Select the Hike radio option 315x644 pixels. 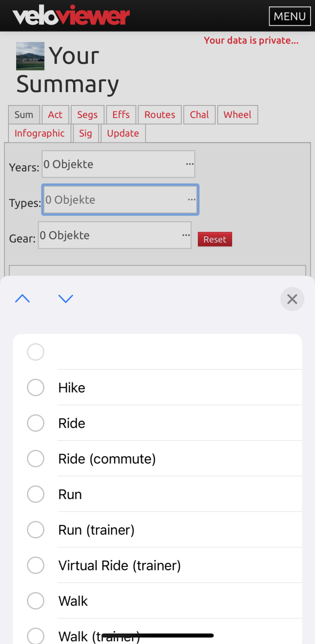pyautogui.click(x=36, y=388)
